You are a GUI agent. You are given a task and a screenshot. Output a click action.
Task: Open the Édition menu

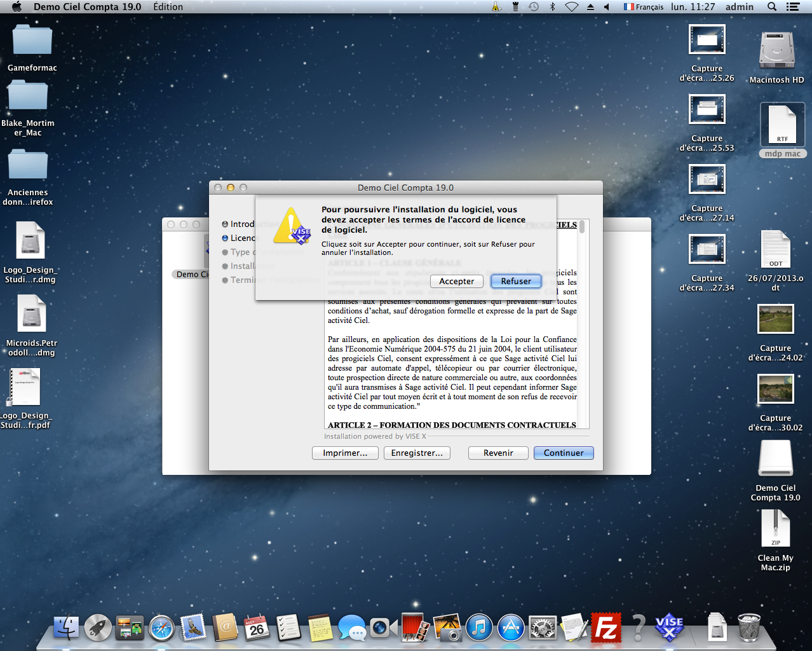(x=168, y=6)
